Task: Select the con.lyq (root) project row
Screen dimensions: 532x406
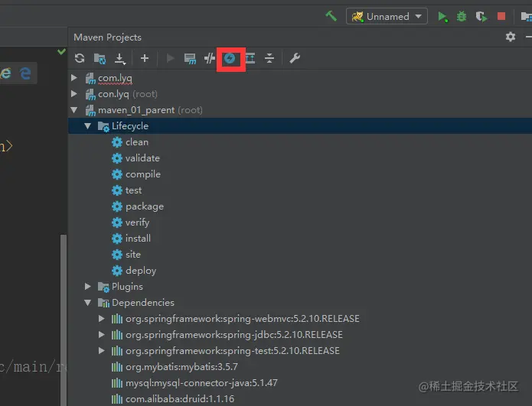Action: click(300, 94)
